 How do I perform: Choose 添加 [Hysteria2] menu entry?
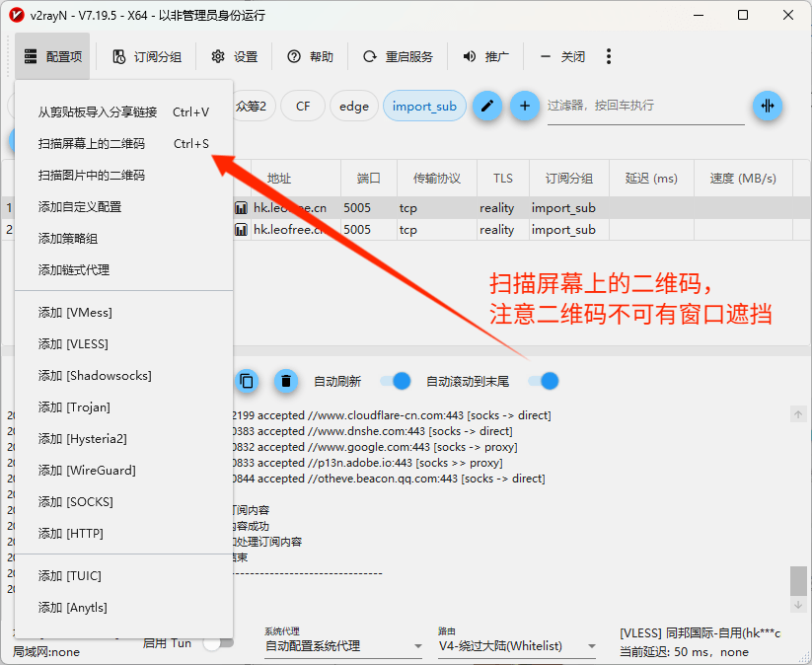(x=123, y=439)
